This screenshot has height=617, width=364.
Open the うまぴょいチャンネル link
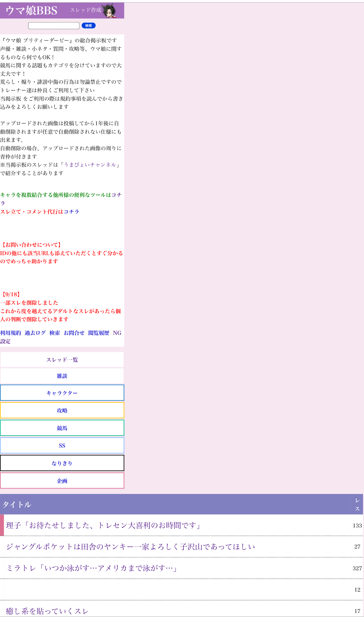coord(90,165)
